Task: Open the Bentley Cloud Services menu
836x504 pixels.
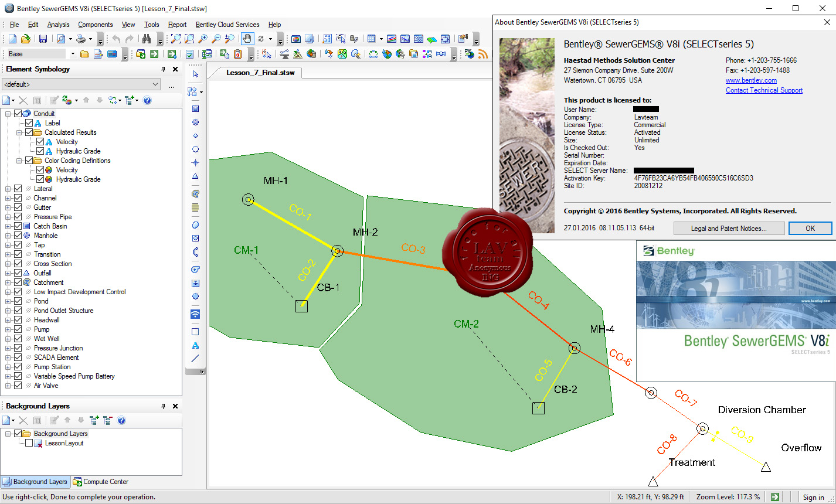Action: 227,25
